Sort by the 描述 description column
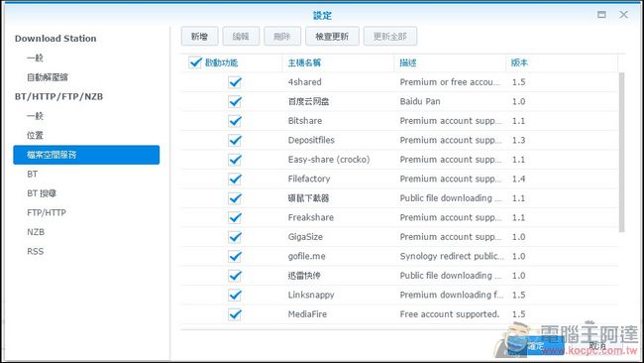Image resolution: width=644 pixels, height=363 pixels. pyautogui.click(x=408, y=62)
